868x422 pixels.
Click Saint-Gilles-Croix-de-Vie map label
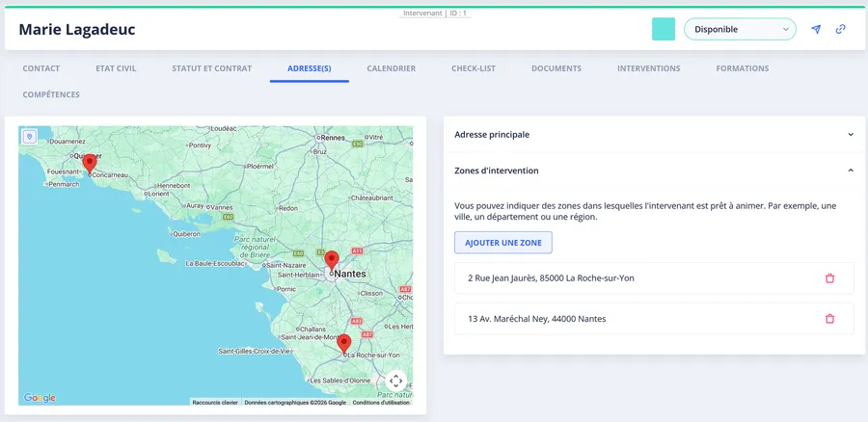coord(252,351)
